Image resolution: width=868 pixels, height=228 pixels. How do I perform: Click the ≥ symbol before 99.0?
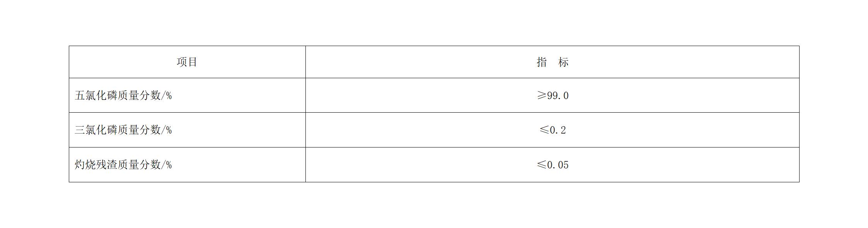[542, 95]
